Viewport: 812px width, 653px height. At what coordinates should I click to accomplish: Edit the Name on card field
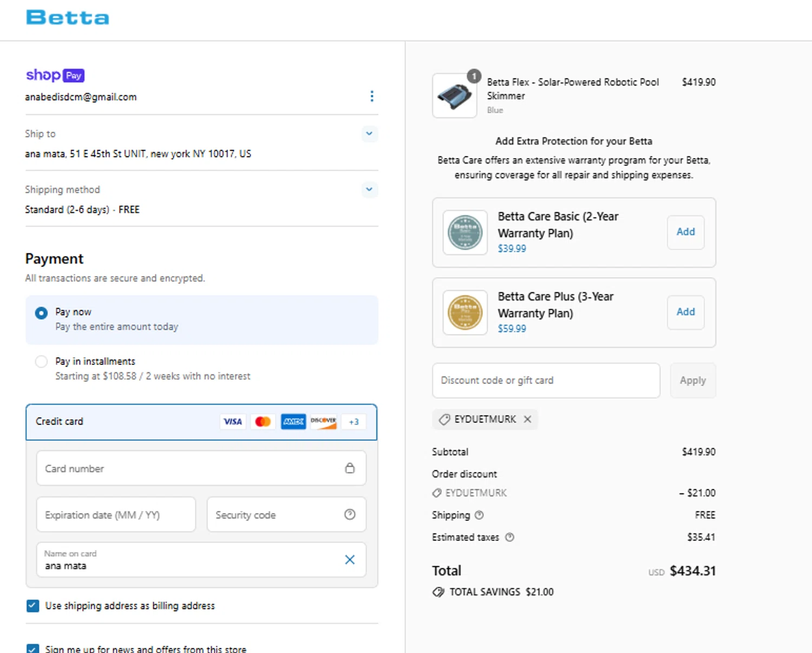(201, 560)
